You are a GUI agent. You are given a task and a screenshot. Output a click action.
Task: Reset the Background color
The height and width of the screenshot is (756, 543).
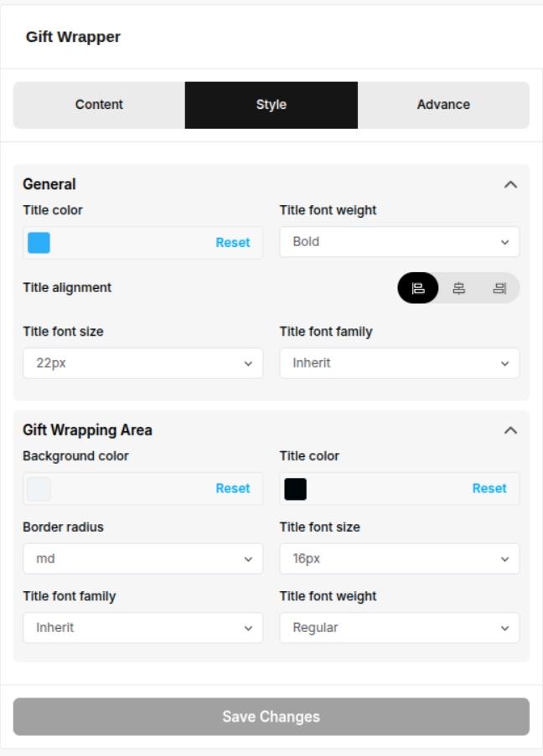point(232,489)
